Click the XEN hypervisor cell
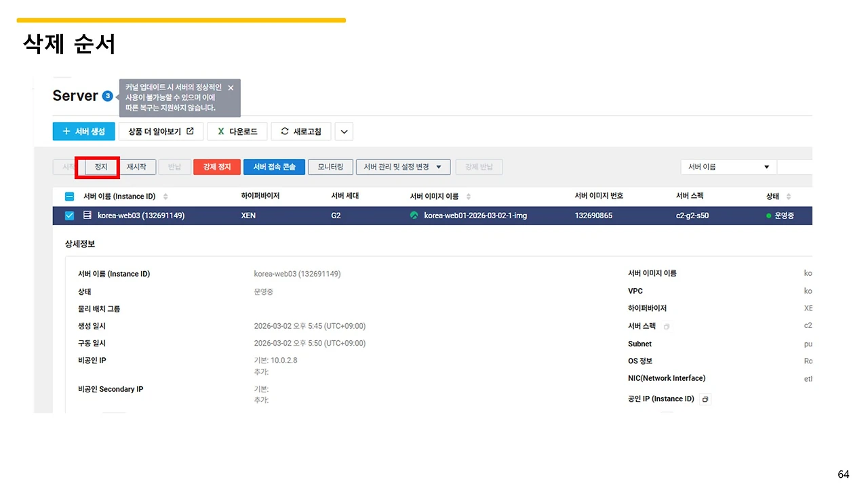The height and width of the screenshot is (488, 868). tap(248, 216)
